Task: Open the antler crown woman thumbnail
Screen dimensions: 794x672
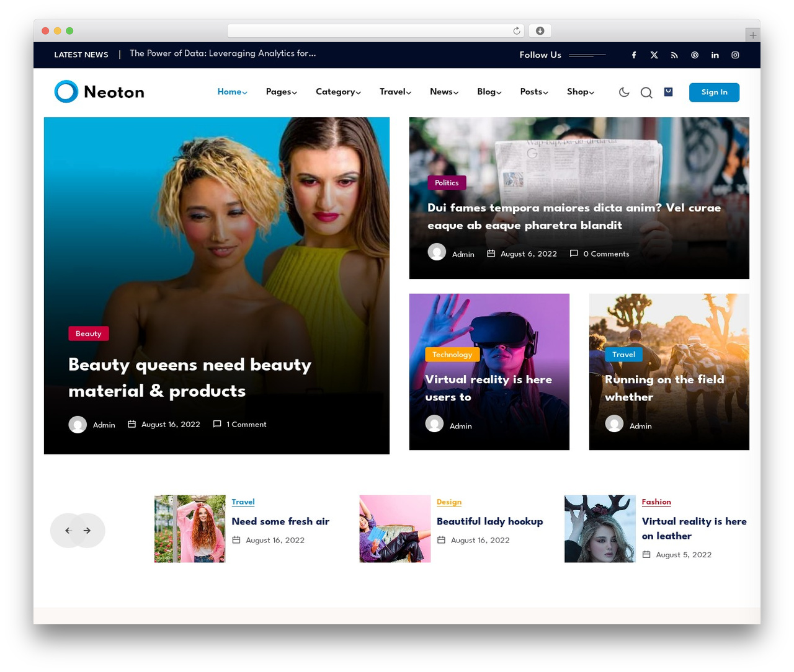Action: point(600,529)
